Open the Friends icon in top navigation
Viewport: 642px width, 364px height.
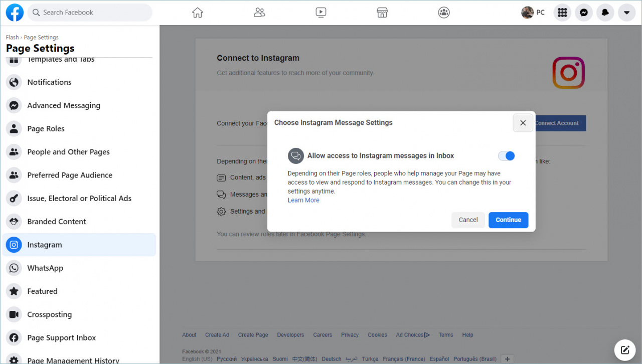(x=259, y=13)
